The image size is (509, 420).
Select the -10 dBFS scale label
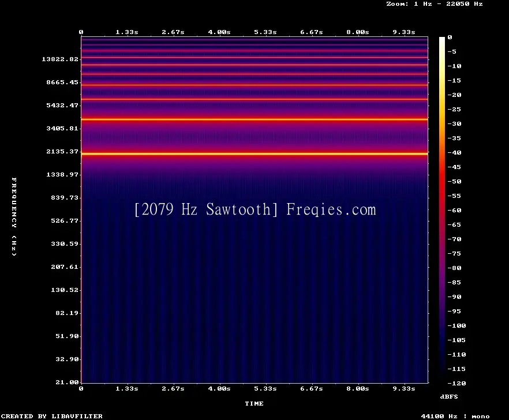[454, 66]
